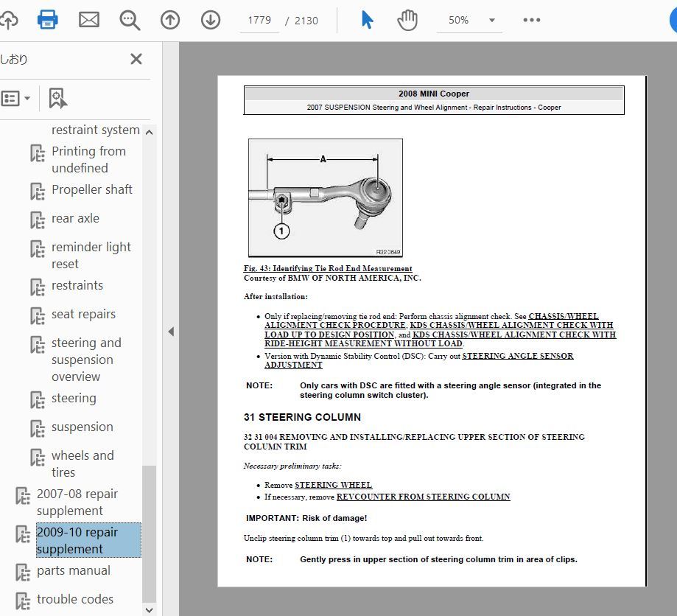Click bookmark icon beside seat repairs

coord(38,316)
